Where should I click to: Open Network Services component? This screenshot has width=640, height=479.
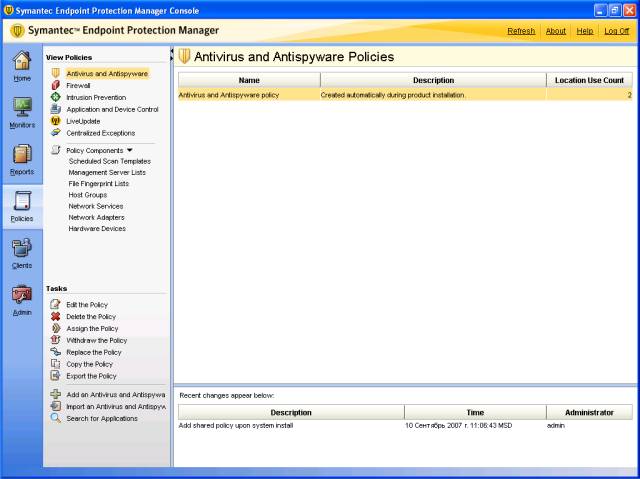[96, 206]
